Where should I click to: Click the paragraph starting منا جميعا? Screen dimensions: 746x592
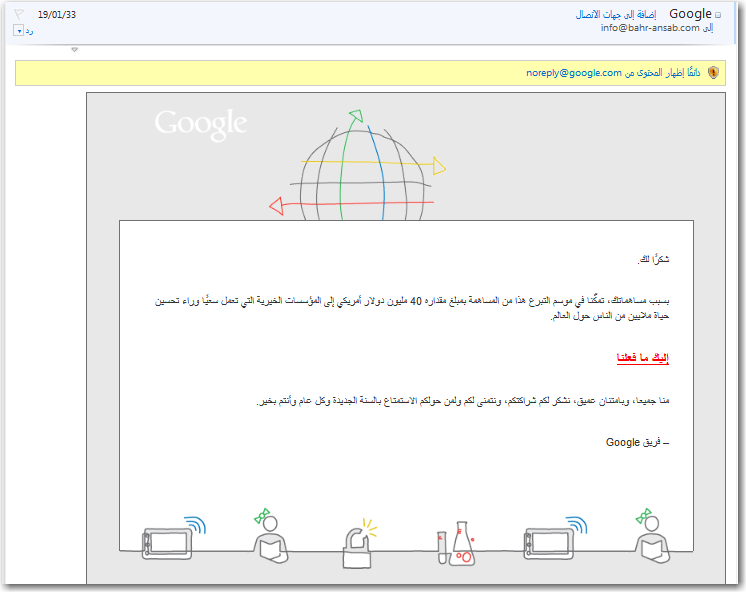463,401
